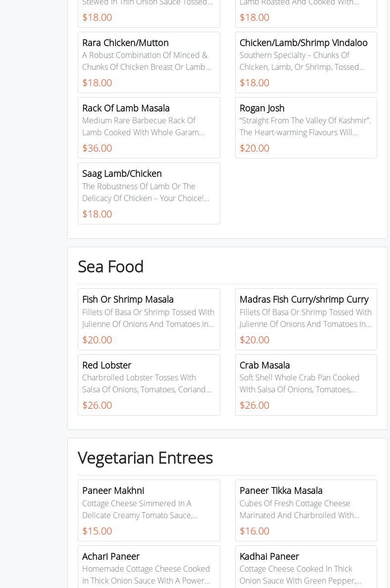Click the Rack Of Lamb Masala title
Viewport: 390px width, 588px height.
[126, 108]
